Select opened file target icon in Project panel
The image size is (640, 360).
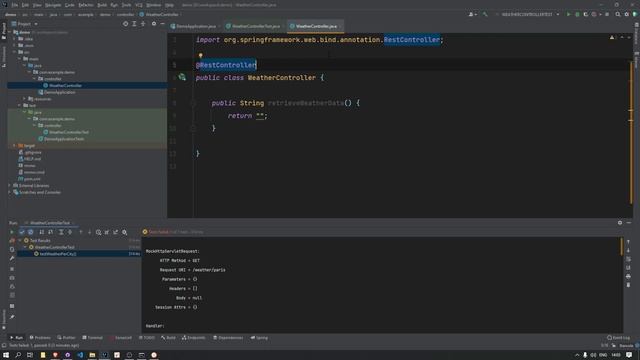pyautogui.click(x=125, y=24)
